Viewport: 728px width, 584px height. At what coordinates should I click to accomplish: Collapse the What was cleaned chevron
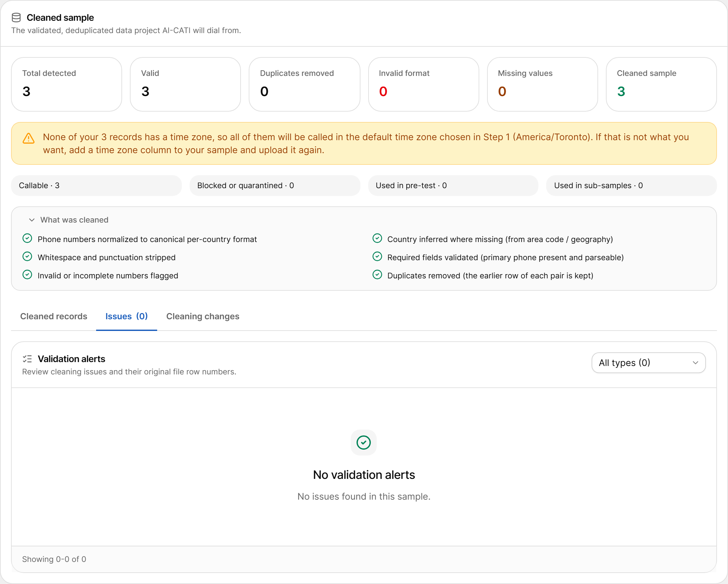click(x=32, y=220)
